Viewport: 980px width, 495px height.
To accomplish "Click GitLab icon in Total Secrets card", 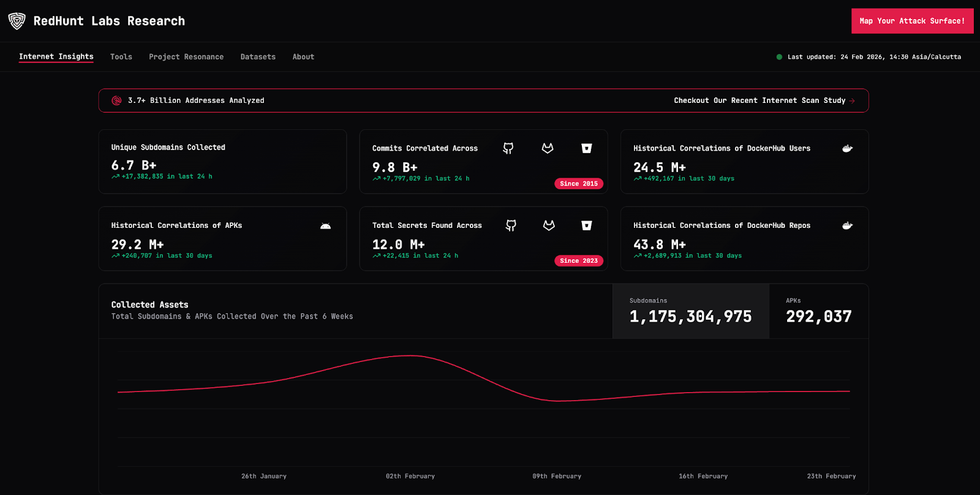I will 549,225.
